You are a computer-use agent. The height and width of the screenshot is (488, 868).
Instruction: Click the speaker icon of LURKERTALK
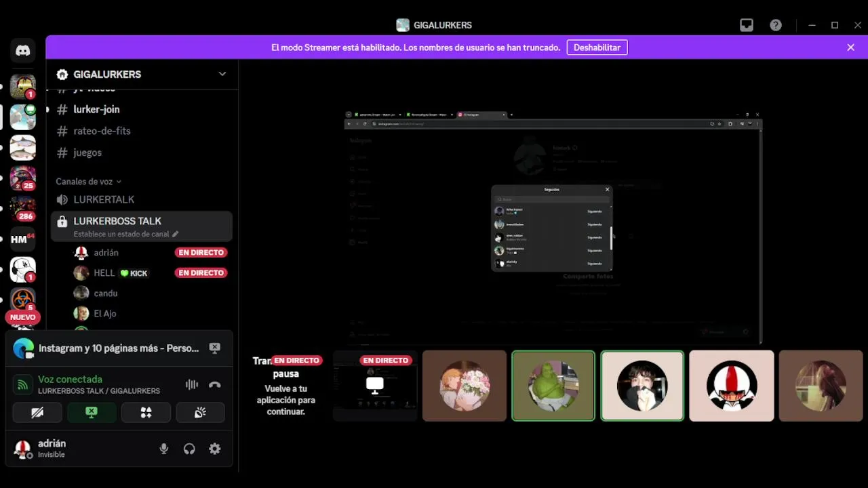(62, 199)
